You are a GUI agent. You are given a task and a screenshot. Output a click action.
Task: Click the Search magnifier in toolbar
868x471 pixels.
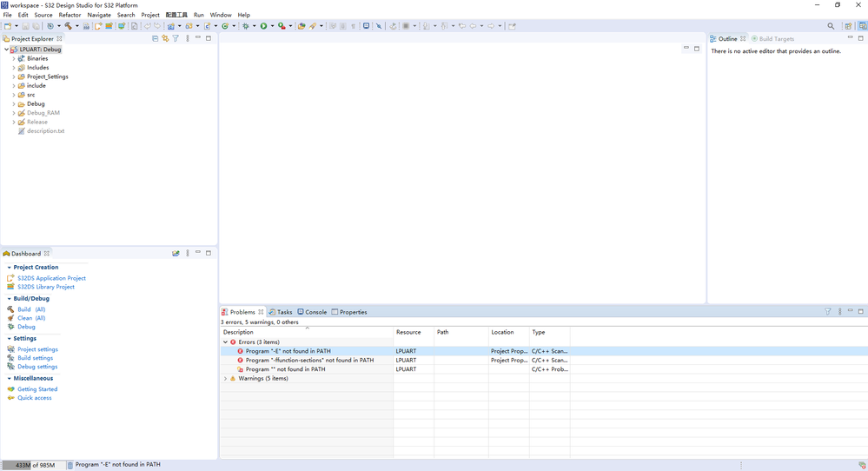[831, 26]
